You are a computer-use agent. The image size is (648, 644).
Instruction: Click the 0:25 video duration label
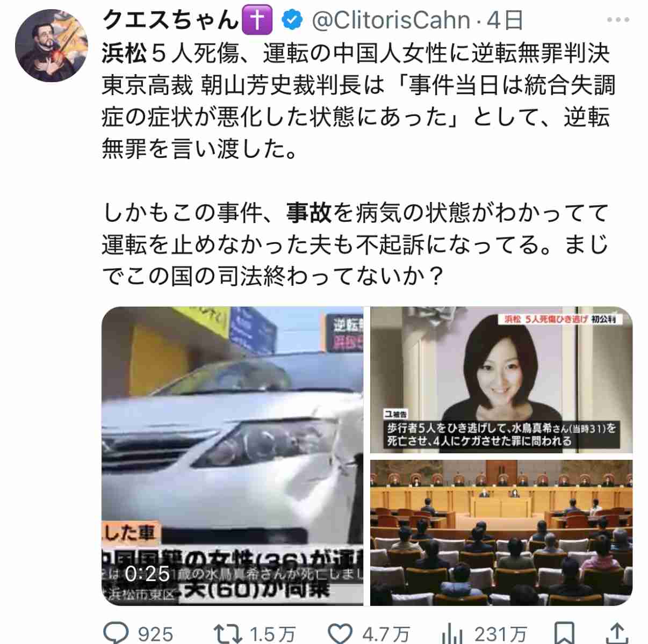coord(147,574)
